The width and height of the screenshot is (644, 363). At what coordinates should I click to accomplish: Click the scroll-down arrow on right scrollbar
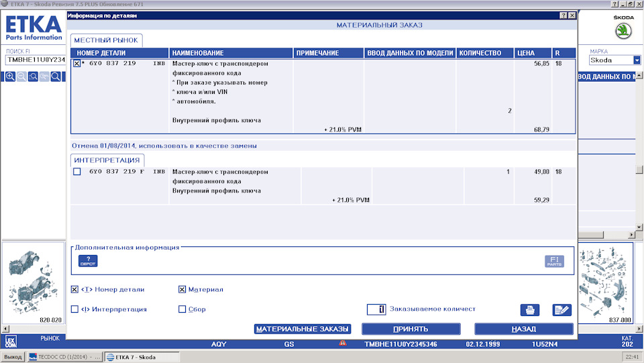639,227
